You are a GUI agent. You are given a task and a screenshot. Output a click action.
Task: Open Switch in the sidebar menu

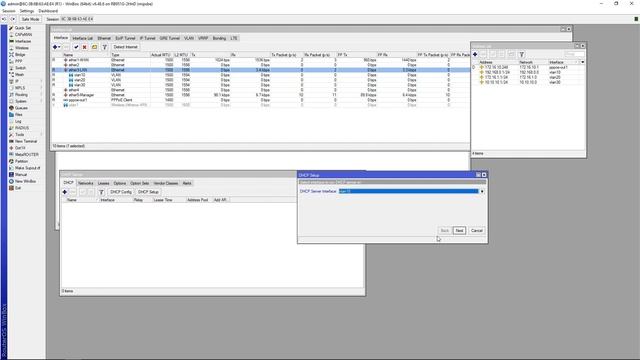coord(20,68)
